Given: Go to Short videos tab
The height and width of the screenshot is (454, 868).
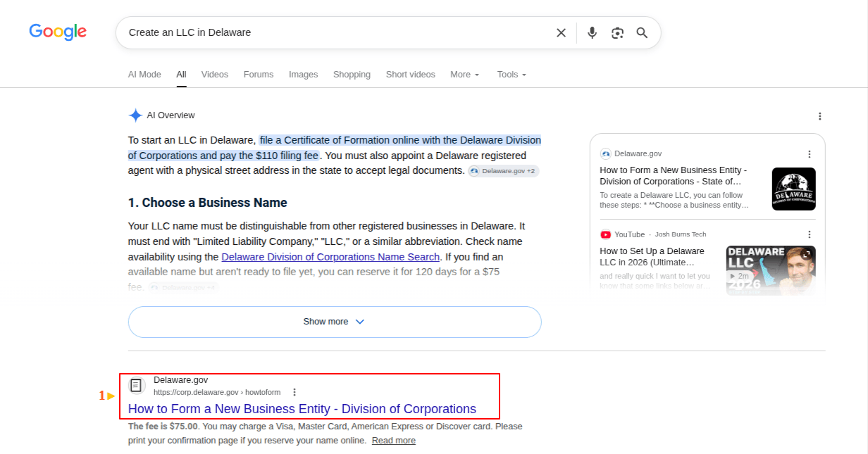Looking at the screenshot, I should pos(410,75).
